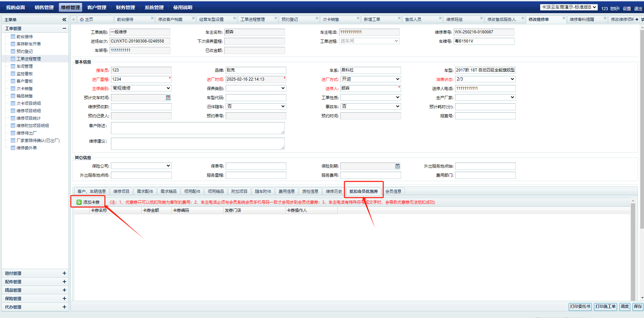This screenshot has width=644, height=318.
Task: Open calendar picker for 保险到期
Action: click(x=397, y=166)
